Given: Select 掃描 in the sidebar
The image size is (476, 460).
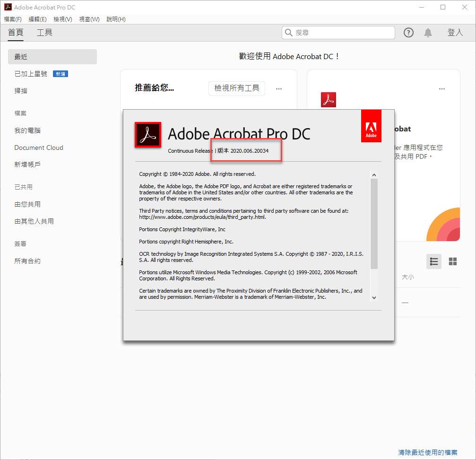Looking at the screenshot, I should point(21,91).
